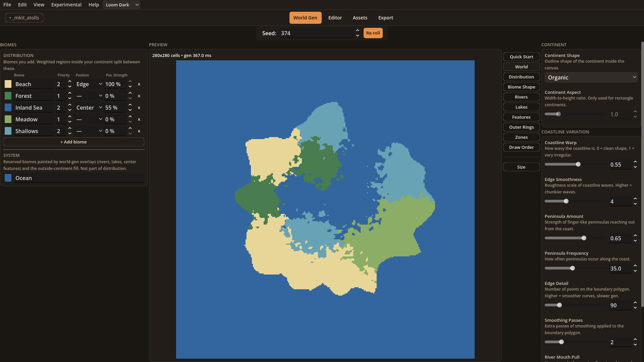Decrease Smoothing Passes stepper
Viewport: 644px width, 362px height.
(635, 345)
